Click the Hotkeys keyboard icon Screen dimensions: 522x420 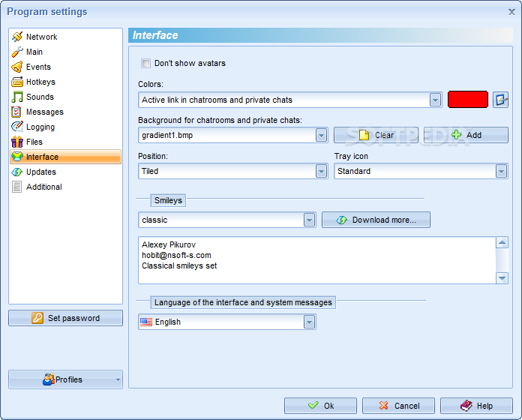coord(17,82)
